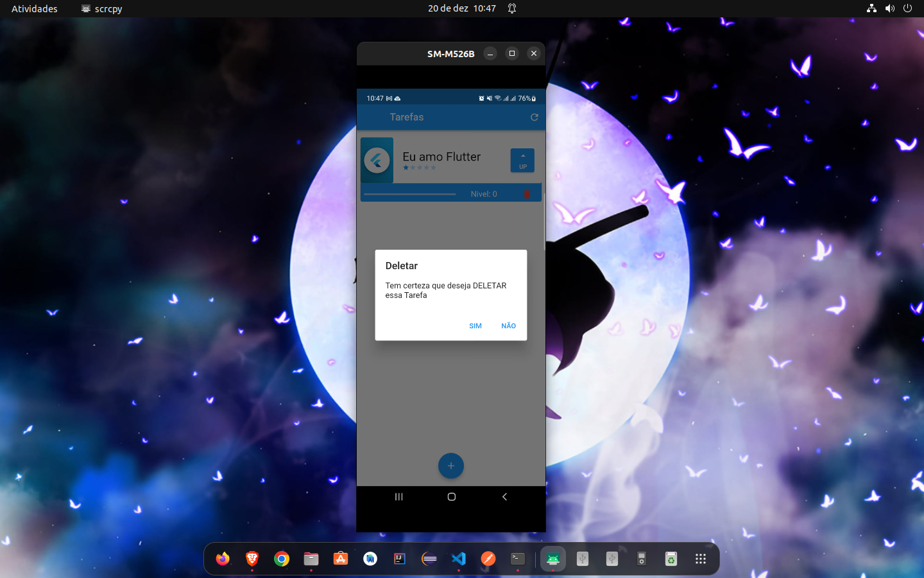Open recent apps with the recents icon
Image resolution: width=924 pixels, height=578 pixels.
399,496
